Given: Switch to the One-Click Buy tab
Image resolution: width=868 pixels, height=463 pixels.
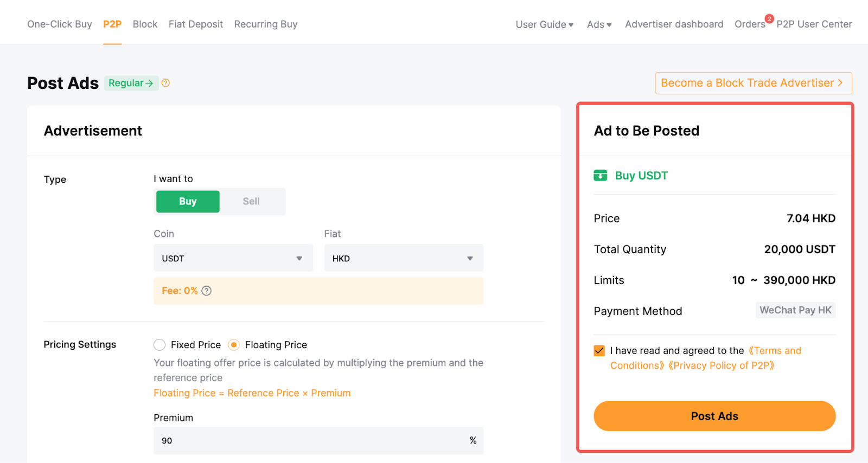Looking at the screenshot, I should coord(60,24).
